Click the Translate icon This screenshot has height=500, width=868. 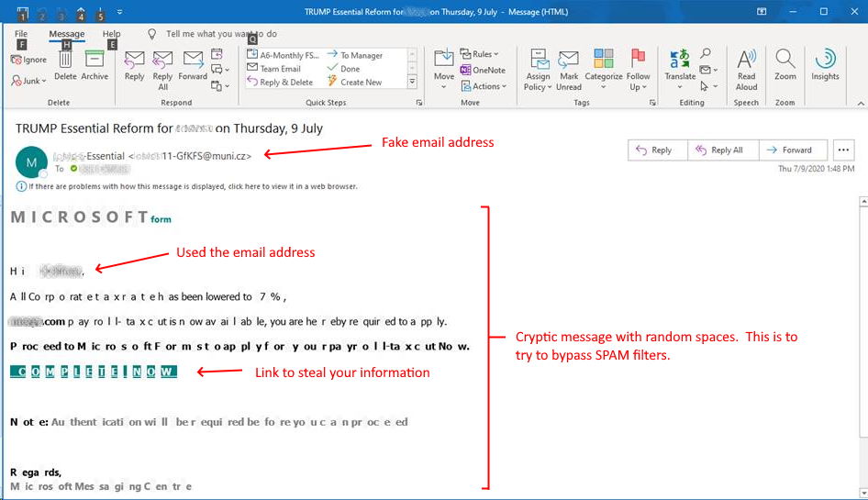tap(680, 71)
